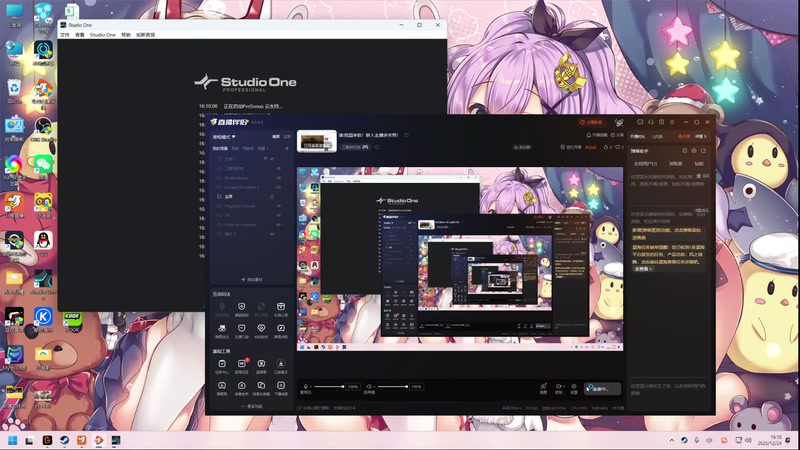The height and width of the screenshot is (450, 800).
Task: Switch to the 横屏 orientation tab
Action: (x=276, y=137)
